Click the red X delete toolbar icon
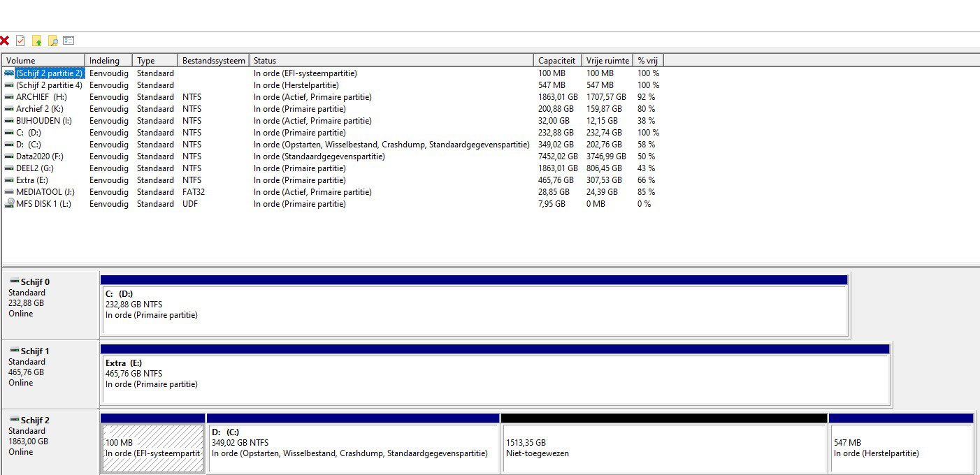 tap(4, 41)
